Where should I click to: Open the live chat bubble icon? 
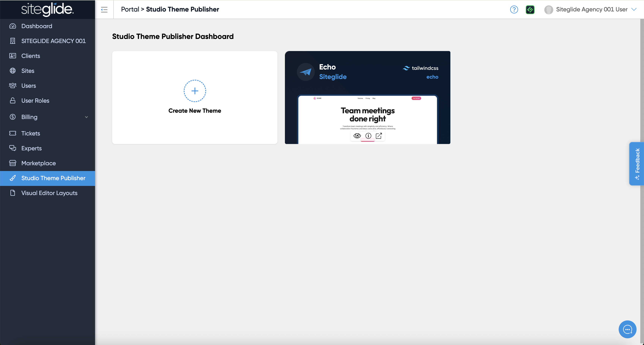[627, 329]
